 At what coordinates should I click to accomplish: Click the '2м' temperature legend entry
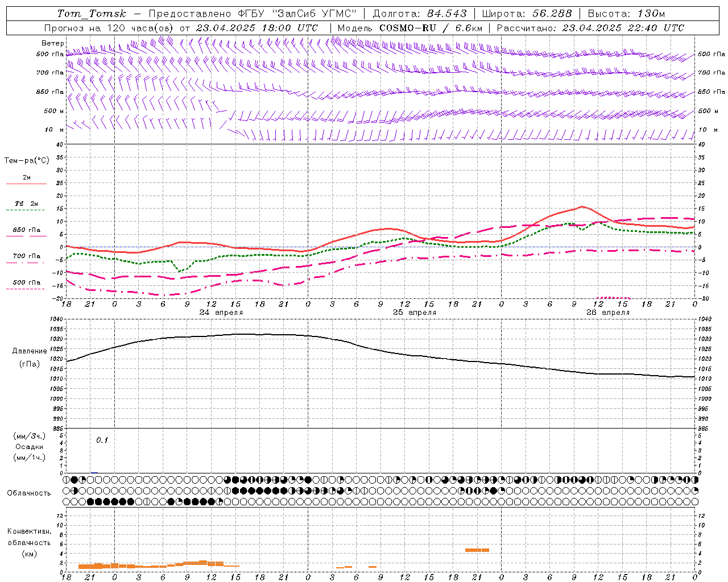point(27,178)
